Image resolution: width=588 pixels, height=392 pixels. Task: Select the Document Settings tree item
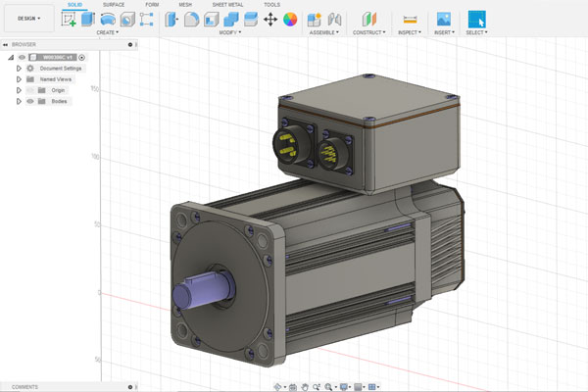pos(61,69)
